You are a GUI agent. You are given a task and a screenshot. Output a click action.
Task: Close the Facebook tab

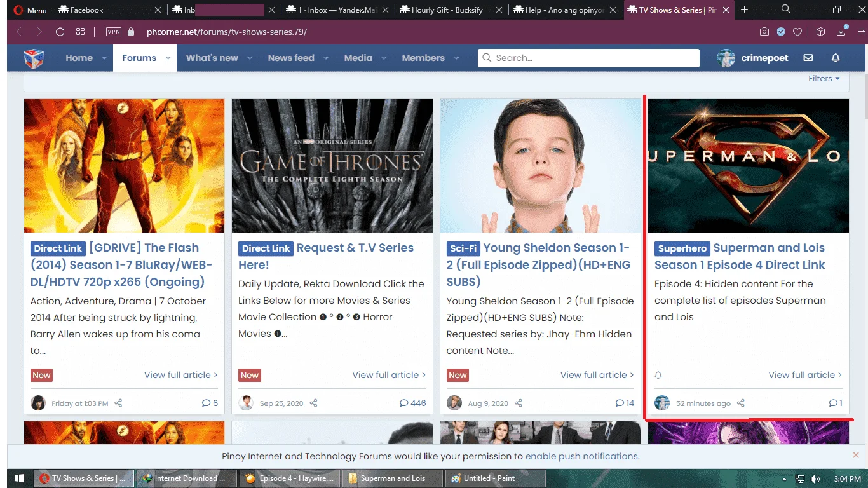[158, 10]
